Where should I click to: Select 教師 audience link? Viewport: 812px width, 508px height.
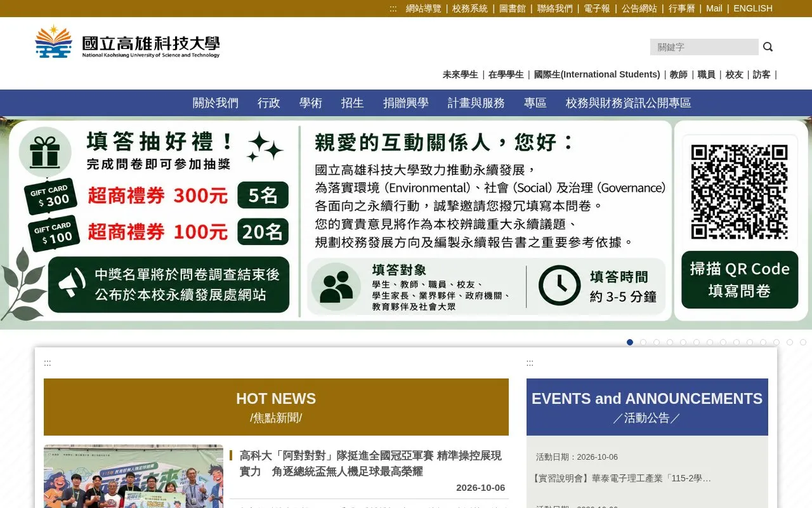click(x=679, y=74)
